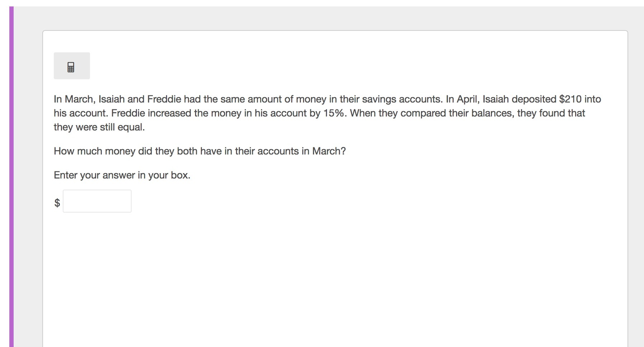Click "they were still equal." line of text
Image resolution: width=644 pixels, height=347 pixels.
pos(99,127)
